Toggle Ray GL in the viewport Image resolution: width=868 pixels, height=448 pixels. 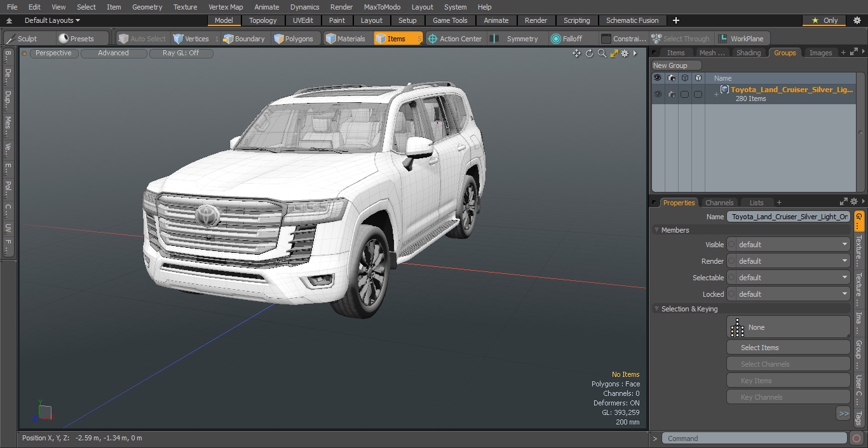point(181,53)
